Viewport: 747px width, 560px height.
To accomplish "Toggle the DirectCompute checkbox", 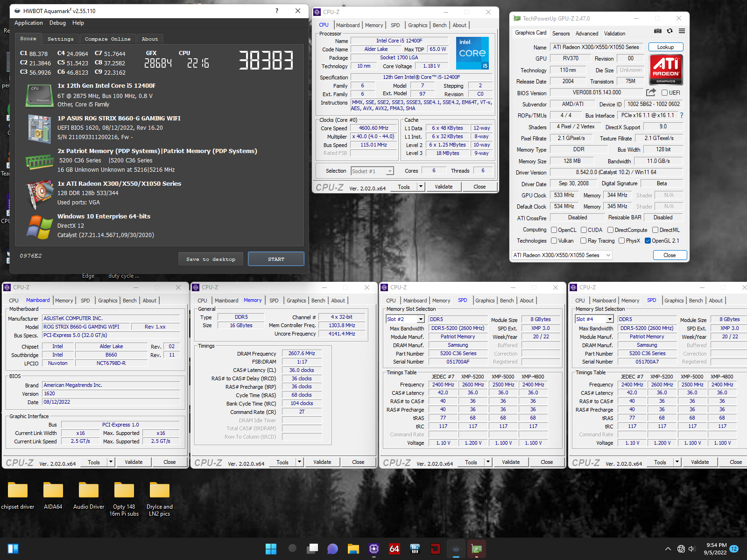I will (610, 230).
